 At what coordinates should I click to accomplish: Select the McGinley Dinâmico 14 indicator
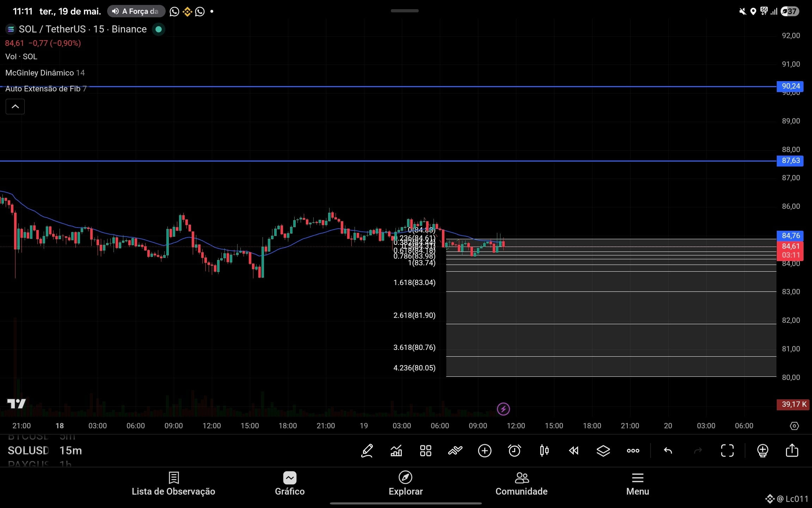click(x=45, y=73)
